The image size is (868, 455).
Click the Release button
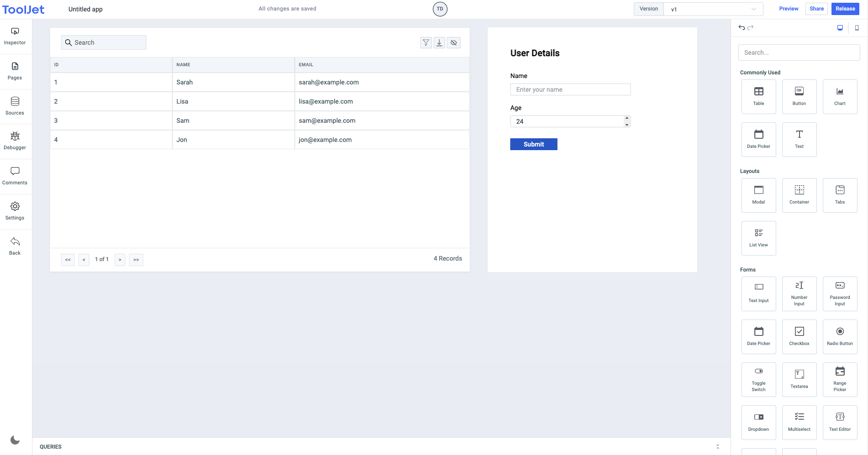tap(845, 9)
